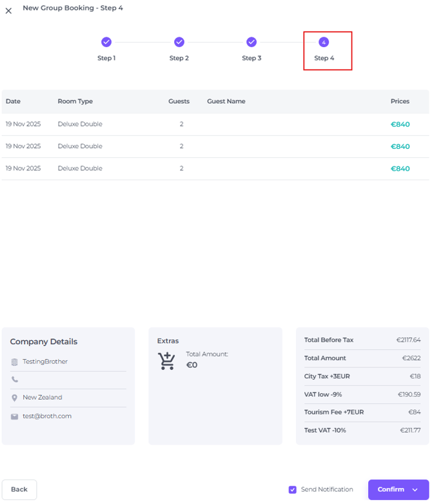This screenshot has height=504, width=432.
Task: Click the €840 price in the second row
Action: click(x=400, y=146)
